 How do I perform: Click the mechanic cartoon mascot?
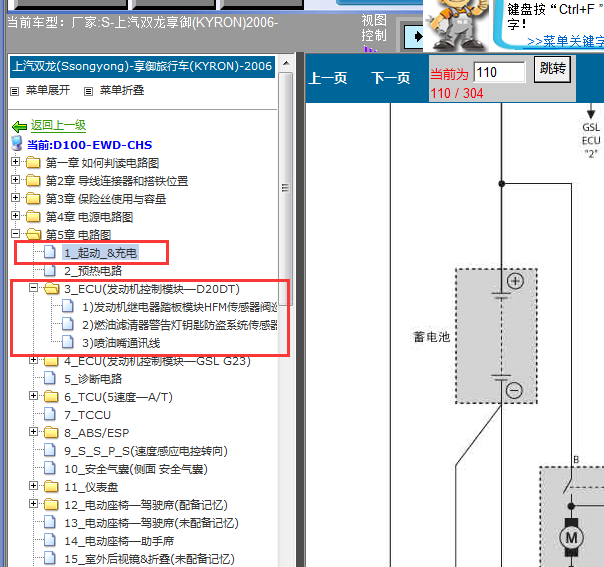coord(457,24)
